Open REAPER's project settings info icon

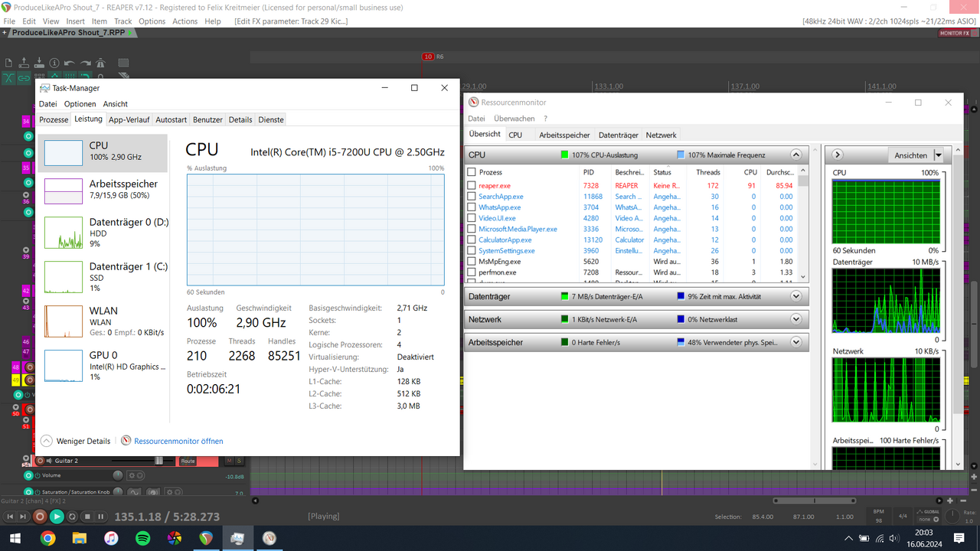(x=54, y=63)
